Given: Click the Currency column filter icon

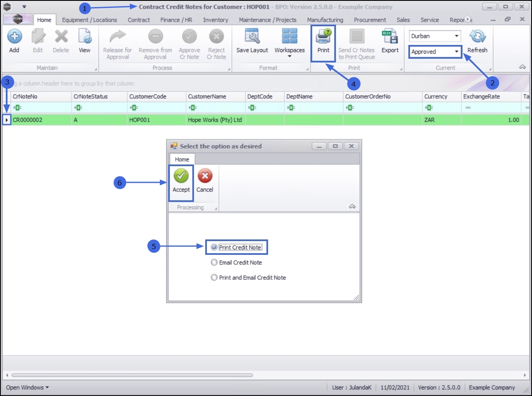Looking at the screenshot, I should coord(429,108).
